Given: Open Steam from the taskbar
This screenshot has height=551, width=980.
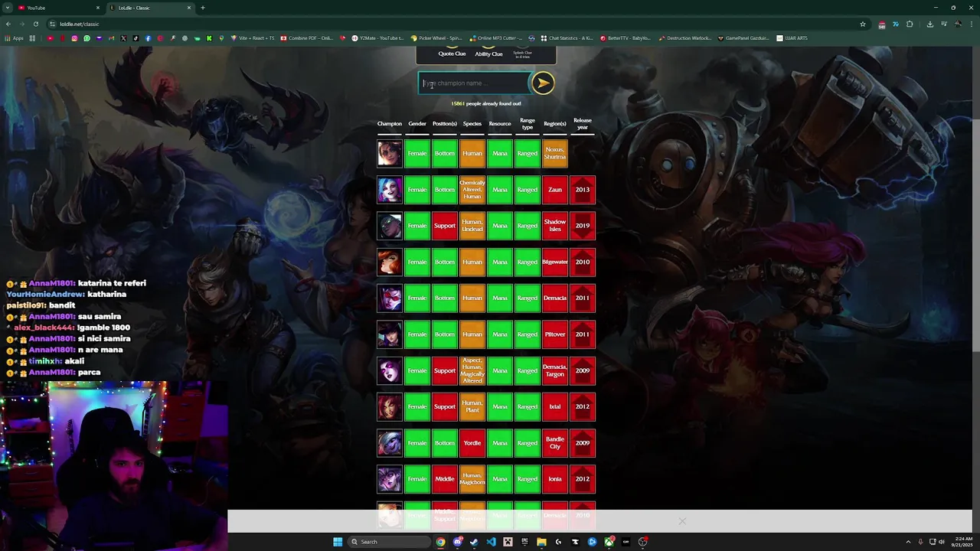Looking at the screenshot, I should (x=474, y=542).
